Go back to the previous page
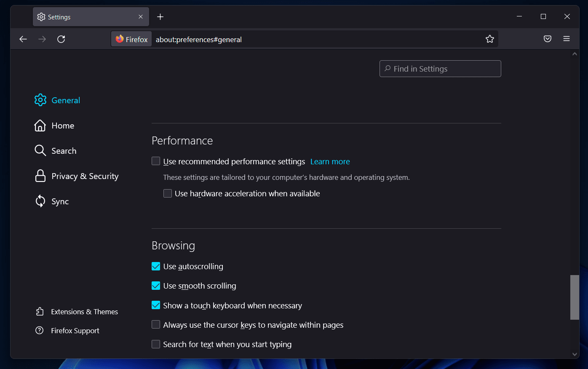588x369 pixels. (23, 39)
